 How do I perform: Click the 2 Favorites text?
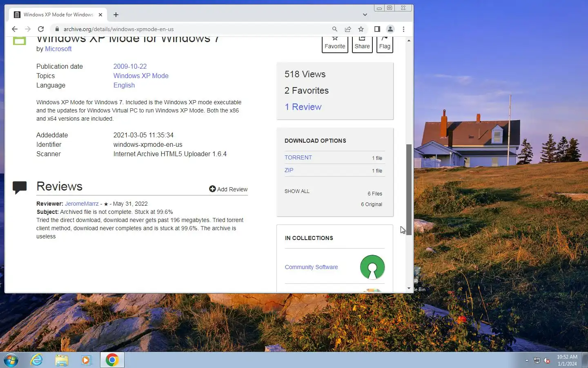point(307,90)
